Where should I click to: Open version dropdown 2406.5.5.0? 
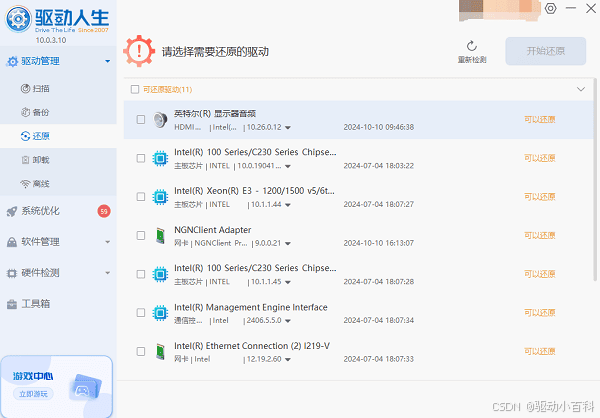click(288, 321)
